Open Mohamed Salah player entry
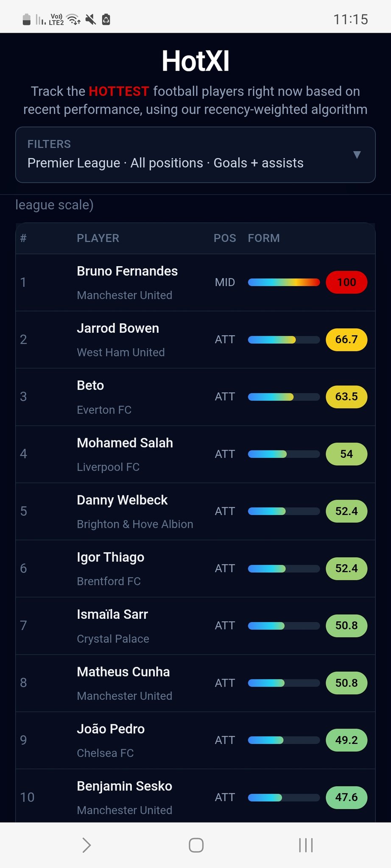 [x=125, y=443]
